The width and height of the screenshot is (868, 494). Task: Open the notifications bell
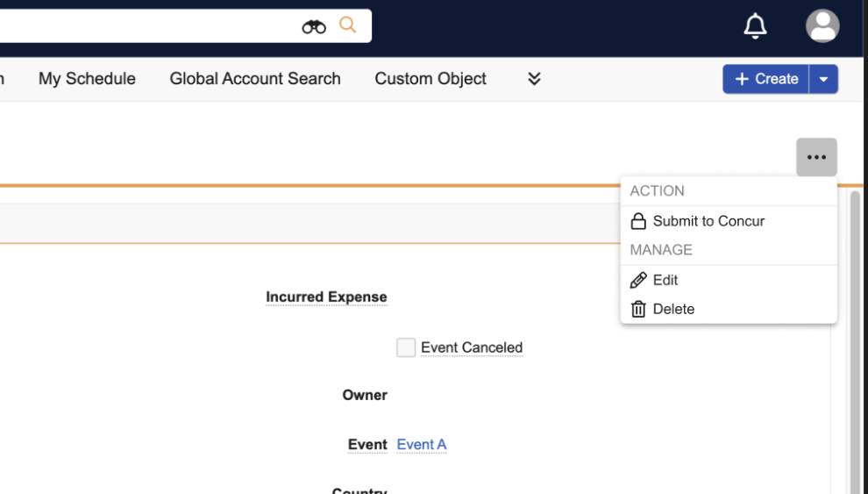pos(755,26)
